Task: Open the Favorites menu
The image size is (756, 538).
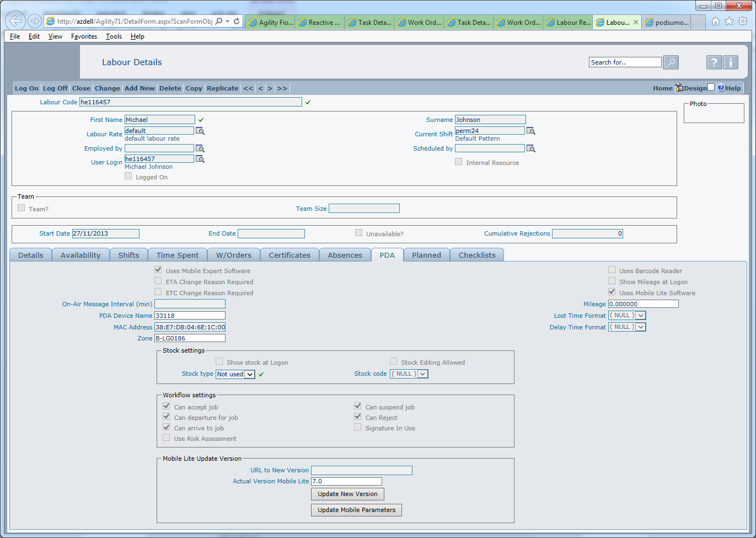Action: point(84,36)
